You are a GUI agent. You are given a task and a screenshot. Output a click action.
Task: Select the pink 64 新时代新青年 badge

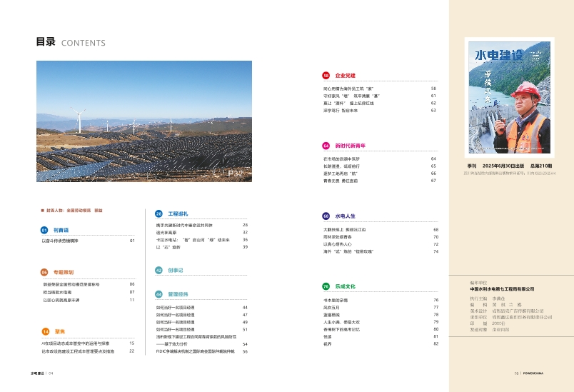pos(326,145)
